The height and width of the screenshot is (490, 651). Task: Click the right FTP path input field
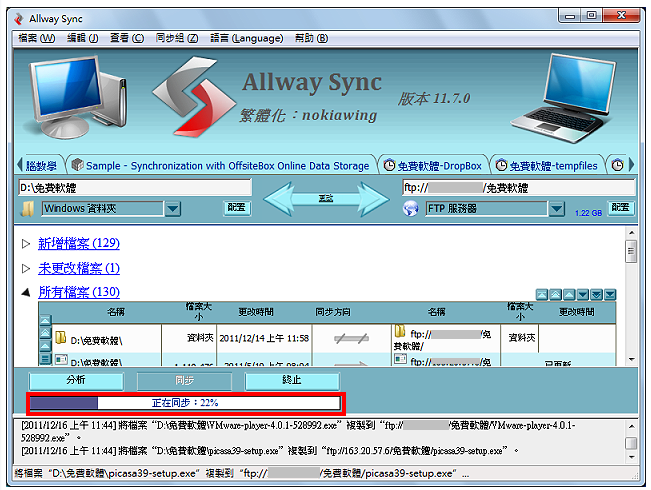point(519,188)
